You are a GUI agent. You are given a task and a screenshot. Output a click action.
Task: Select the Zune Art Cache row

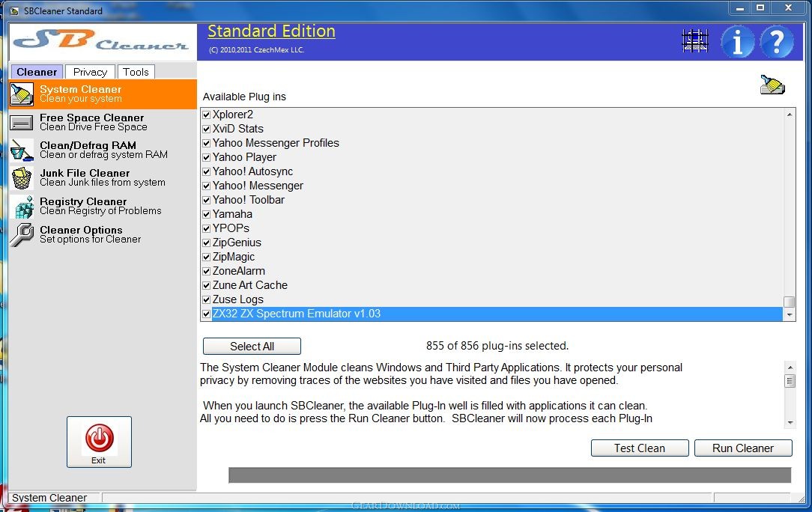492,286
